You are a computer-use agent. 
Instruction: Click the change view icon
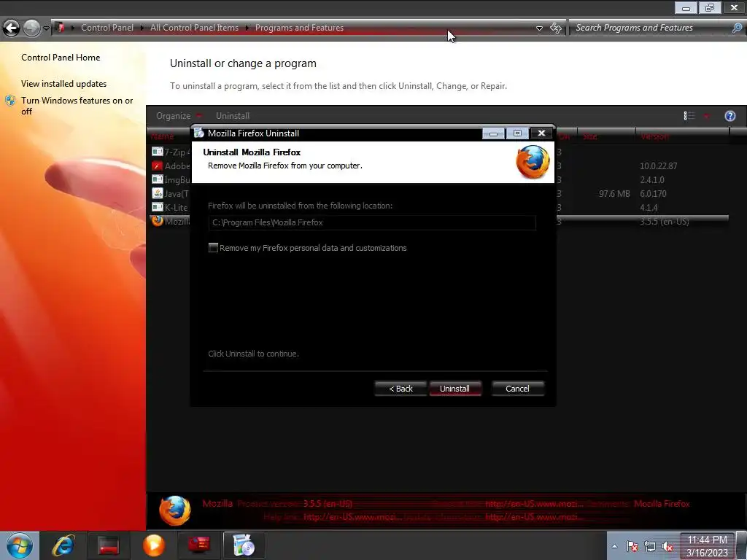(x=689, y=116)
